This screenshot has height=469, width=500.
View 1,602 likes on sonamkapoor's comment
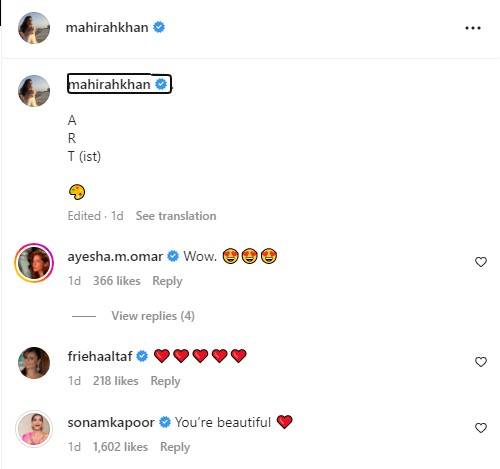pos(120,447)
